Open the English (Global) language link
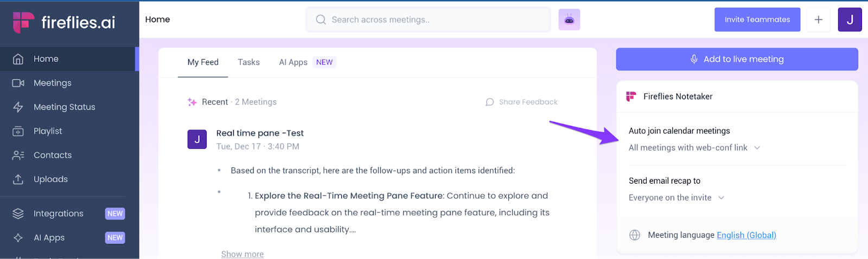Viewport: 868px width, 259px height. pyautogui.click(x=746, y=235)
